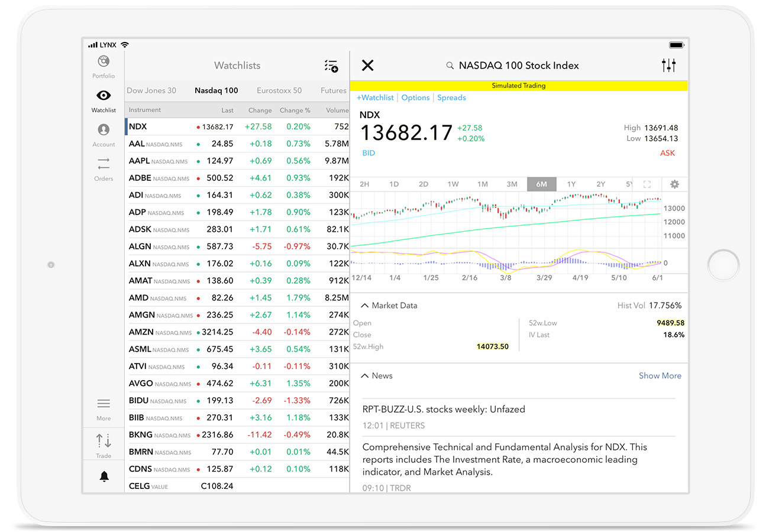Select the AAL row
The width and height of the screenshot is (769, 532).
point(237,144)
